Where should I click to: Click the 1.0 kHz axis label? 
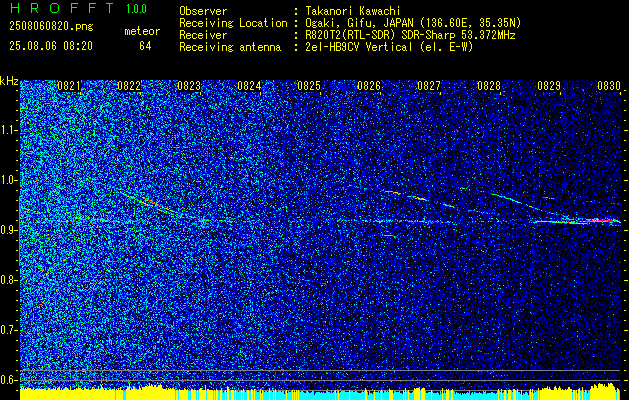coord(9,180)
